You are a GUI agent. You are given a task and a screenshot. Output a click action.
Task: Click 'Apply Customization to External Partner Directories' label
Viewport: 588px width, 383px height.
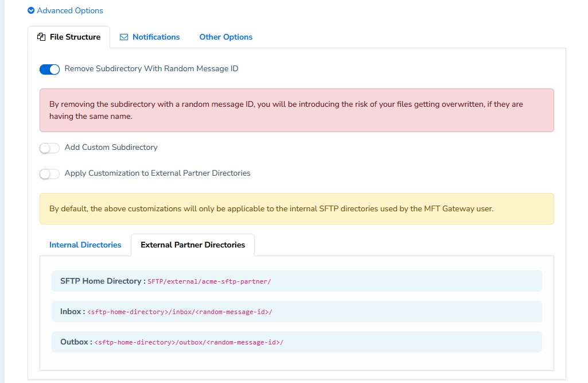[158, 173]
